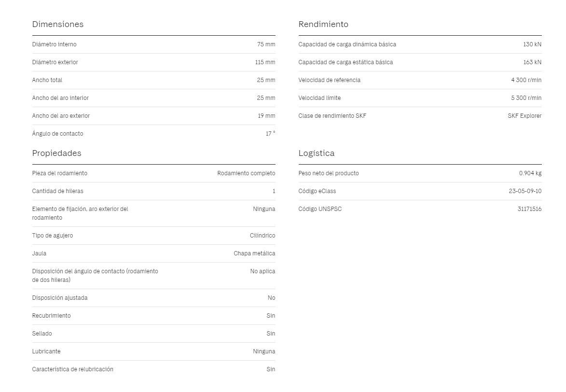Select the Característica de relubricación label
566x392 pixels.
pyautogui.click(x=72, y=369)
